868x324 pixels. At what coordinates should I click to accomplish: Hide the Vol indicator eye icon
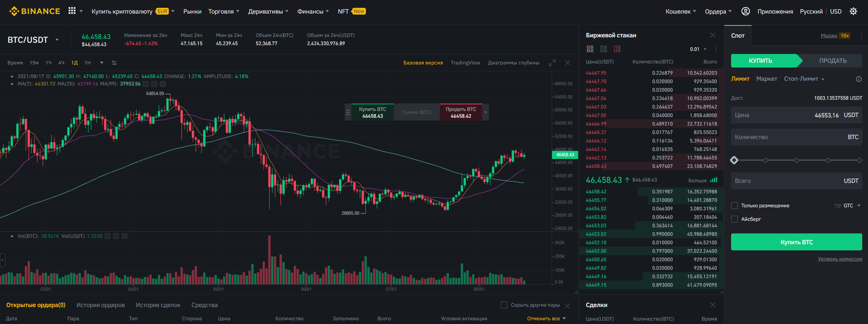pos(108,236)
